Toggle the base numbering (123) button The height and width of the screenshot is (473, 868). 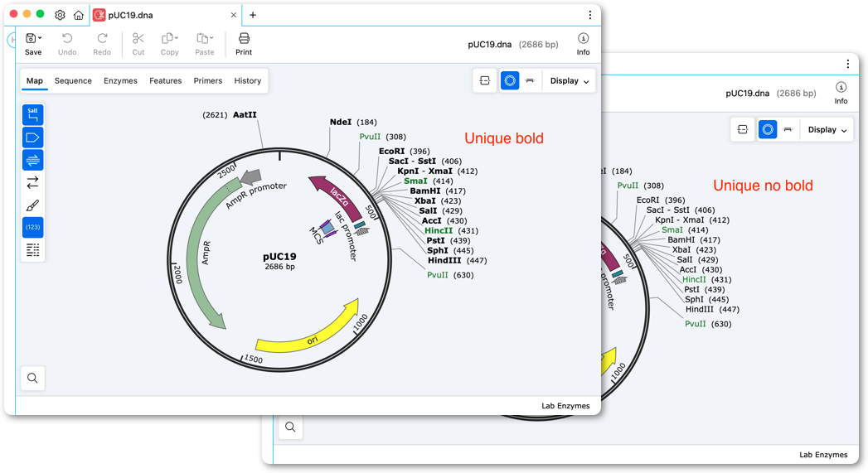click(32, 227)
